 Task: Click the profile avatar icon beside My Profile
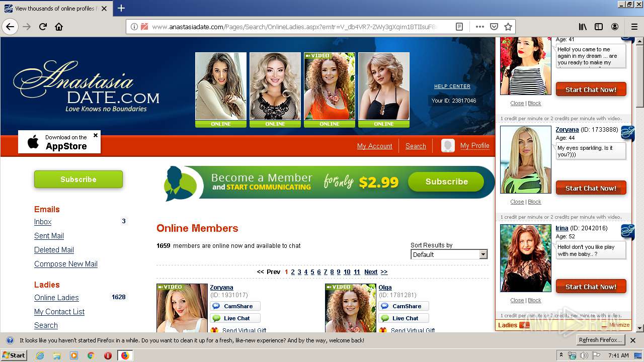(448, 146)
